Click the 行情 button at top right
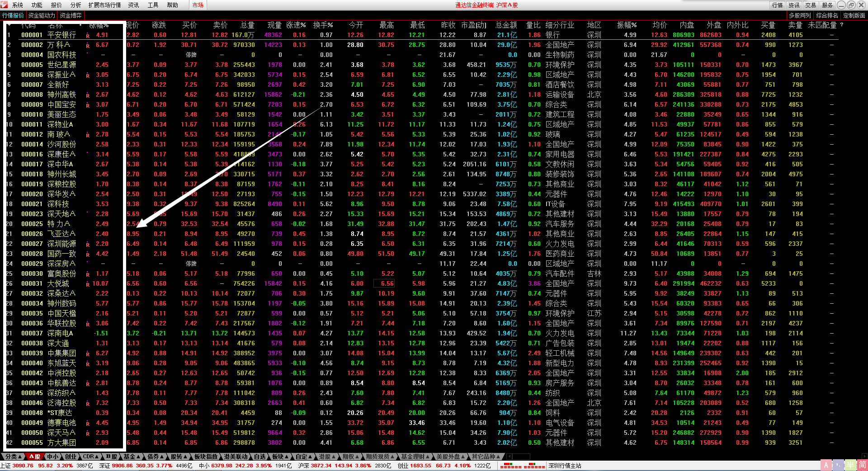The image size is (868, 471). click(x=778, y=5)
